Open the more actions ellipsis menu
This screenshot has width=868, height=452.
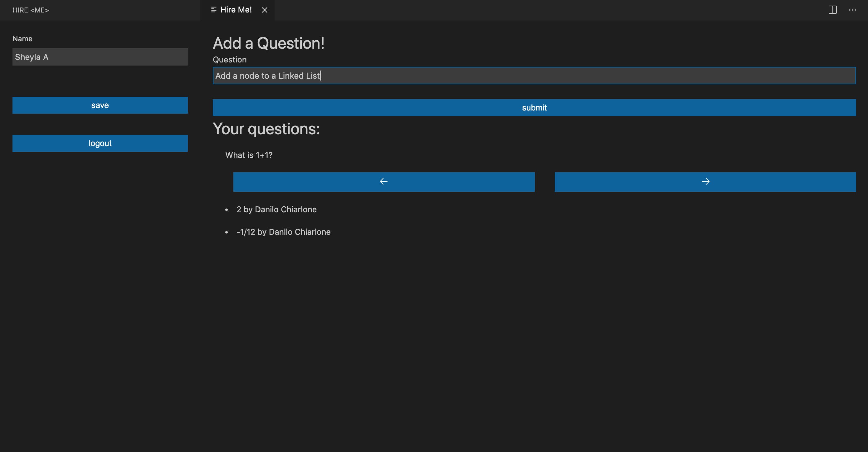point(852,10)
